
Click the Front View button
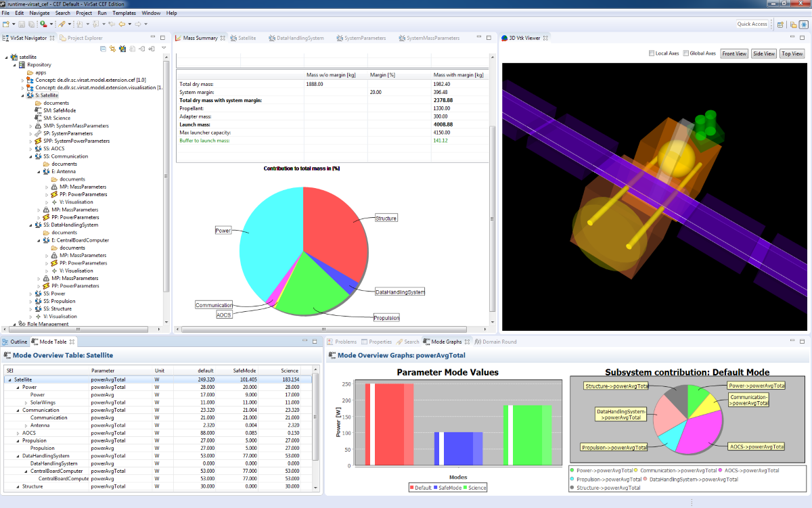(734, 53)
